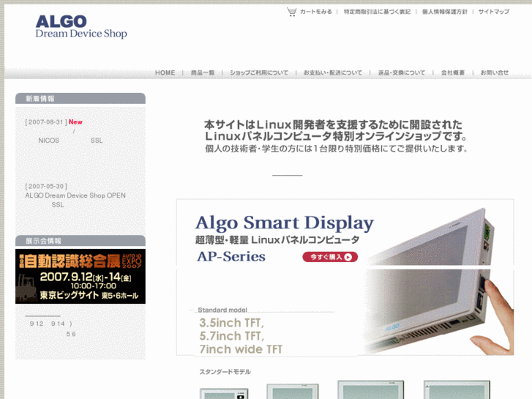Click the Standard model label
This screenshot has width=532, height=399.
(222, 310)
